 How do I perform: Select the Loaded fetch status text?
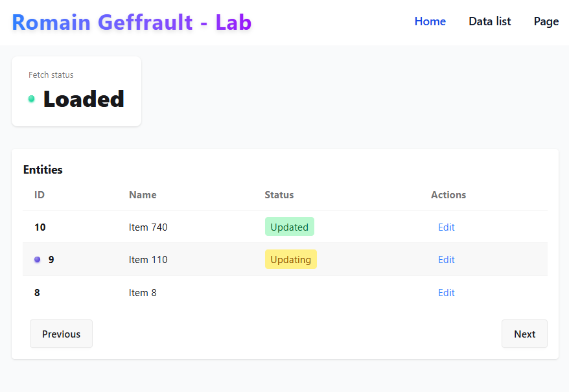84,99
